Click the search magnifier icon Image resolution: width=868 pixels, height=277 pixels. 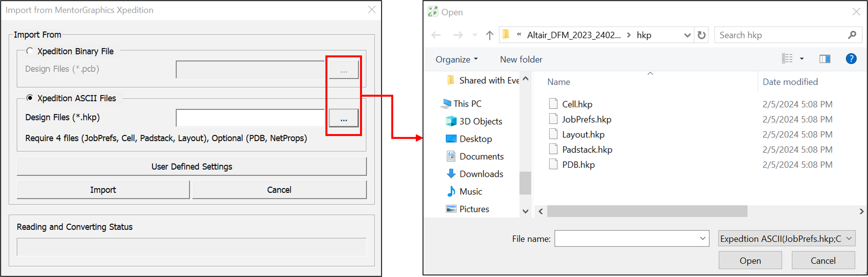[852, 35]
